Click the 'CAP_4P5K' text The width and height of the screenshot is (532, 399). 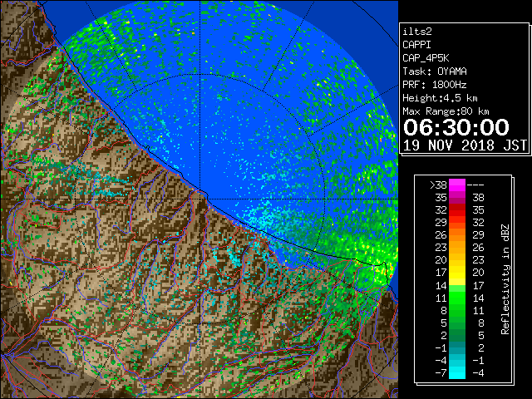426,58
